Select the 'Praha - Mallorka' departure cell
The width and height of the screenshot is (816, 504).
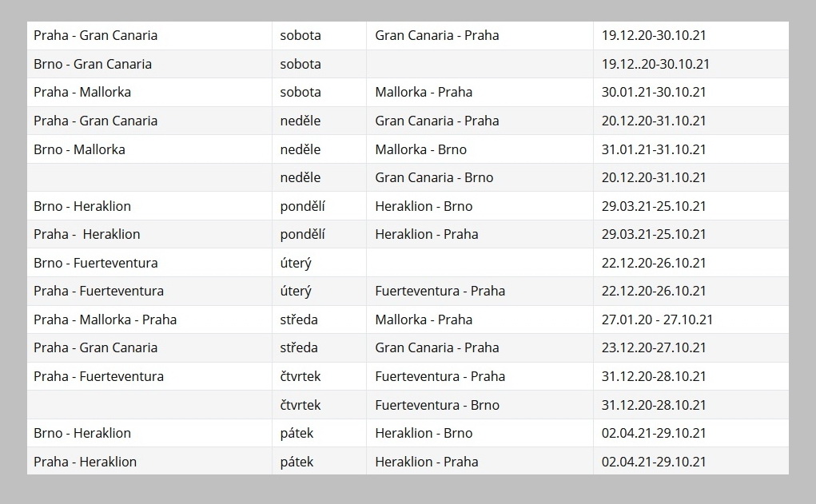tap(149, 92)
